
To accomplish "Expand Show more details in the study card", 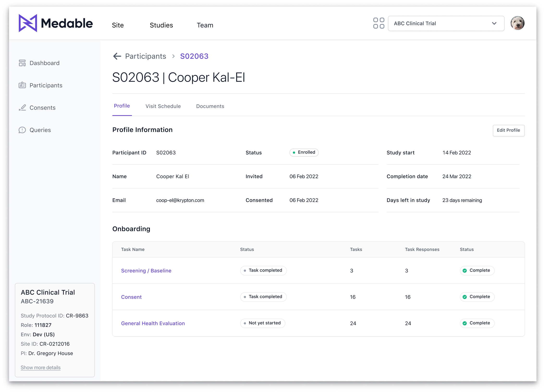I will [x=40, y=367].
